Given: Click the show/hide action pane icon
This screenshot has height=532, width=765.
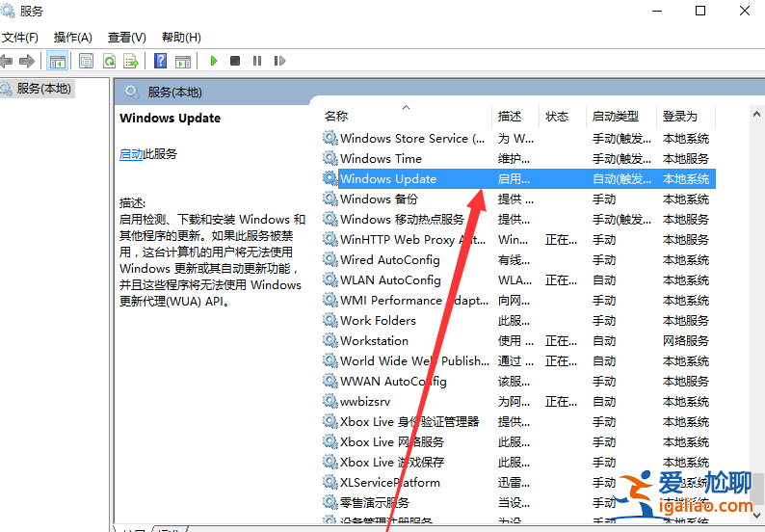Looking at the screenshot, I should [183, 61].
